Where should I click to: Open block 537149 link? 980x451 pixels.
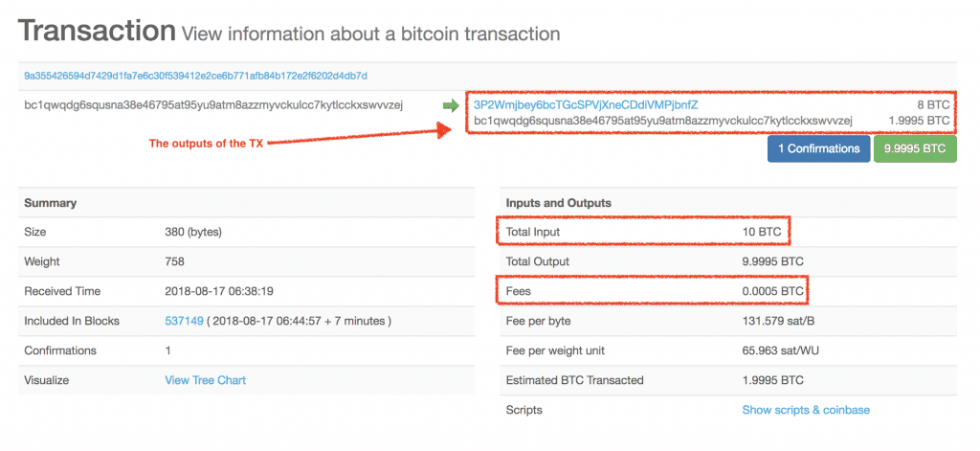click(184, 321)
